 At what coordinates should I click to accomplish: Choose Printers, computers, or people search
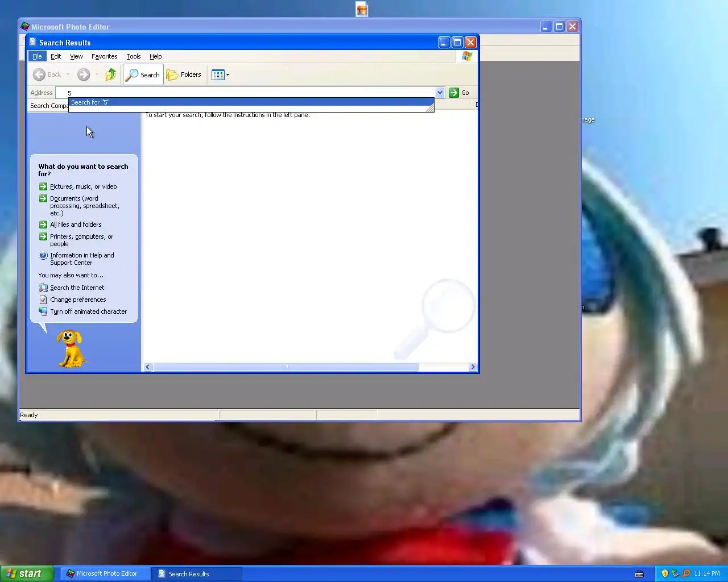tap(81, 240)
